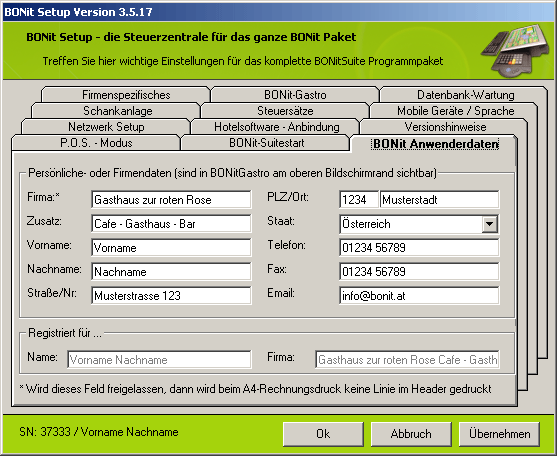Cancel with the Abbruch button
This screenshot has height=456, width=557.
coord(411,434)
